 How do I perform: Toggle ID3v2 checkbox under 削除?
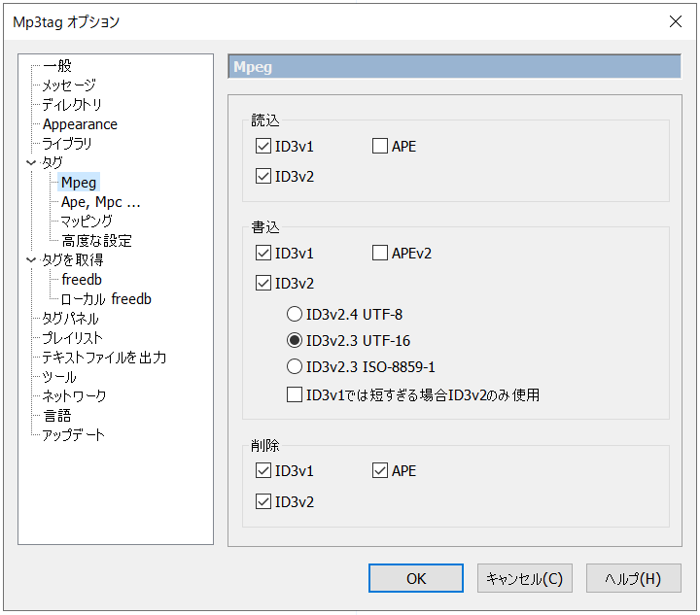point(262,501)
